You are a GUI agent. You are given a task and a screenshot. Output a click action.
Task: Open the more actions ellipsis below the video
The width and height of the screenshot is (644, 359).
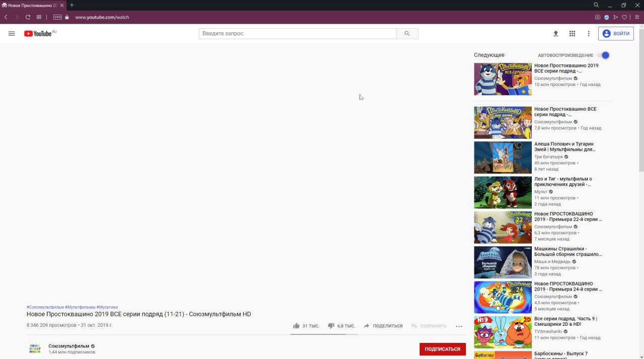click(459, 326)
